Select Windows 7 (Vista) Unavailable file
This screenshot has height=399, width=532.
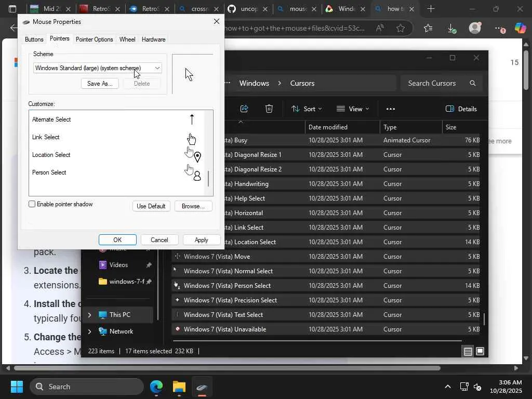click(x=326, y=329)
